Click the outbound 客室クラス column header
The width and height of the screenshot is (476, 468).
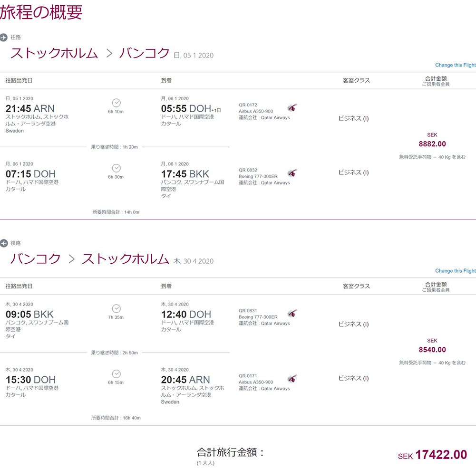click(356, 80)
